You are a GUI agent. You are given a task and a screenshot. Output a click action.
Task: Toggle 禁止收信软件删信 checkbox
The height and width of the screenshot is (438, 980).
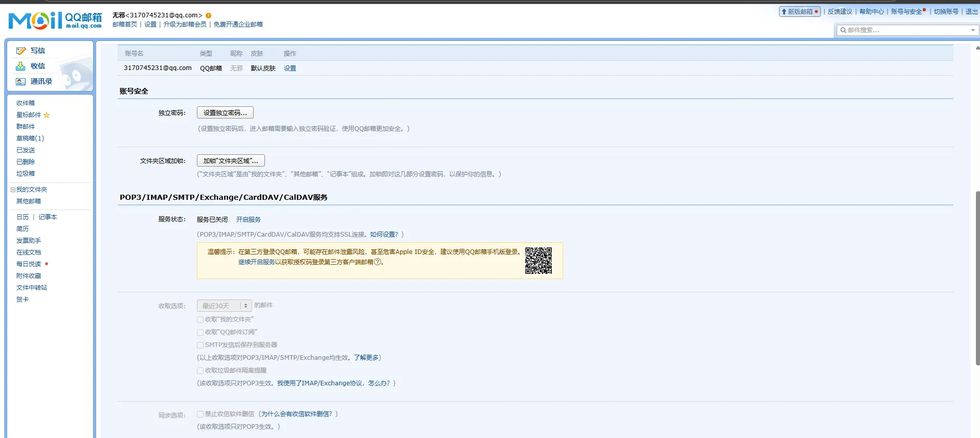coord(200,414)
